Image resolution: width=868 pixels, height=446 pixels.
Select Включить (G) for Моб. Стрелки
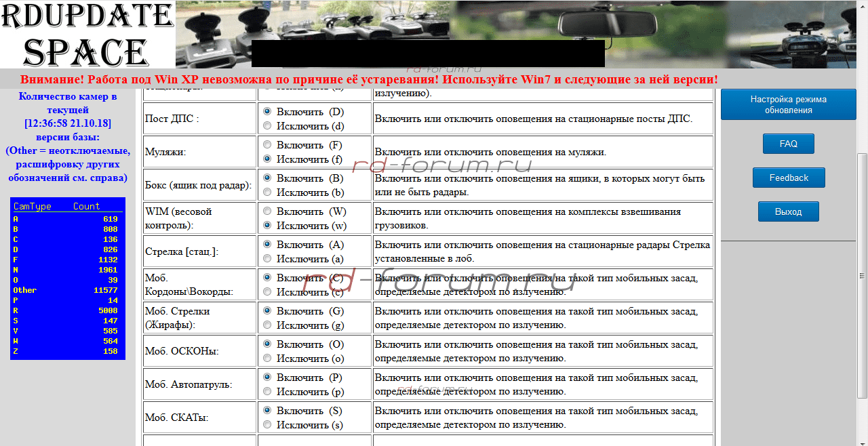267,310
